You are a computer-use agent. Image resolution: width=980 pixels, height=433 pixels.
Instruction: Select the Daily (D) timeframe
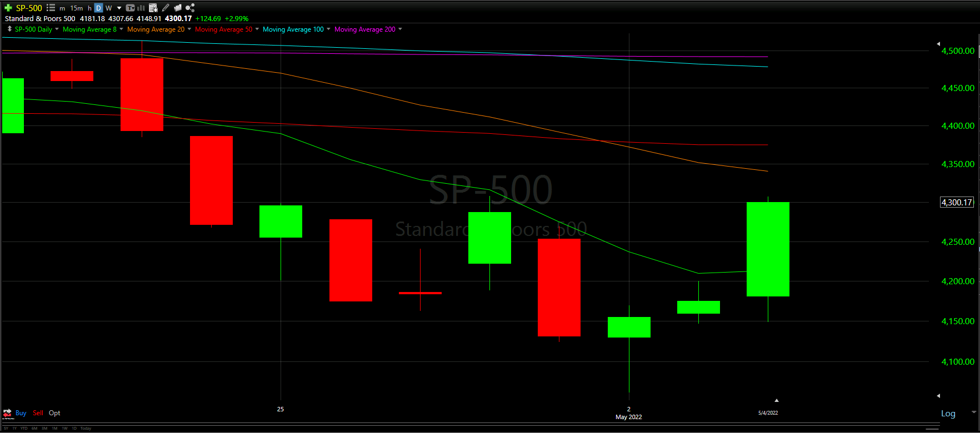(x=98, y=8)
